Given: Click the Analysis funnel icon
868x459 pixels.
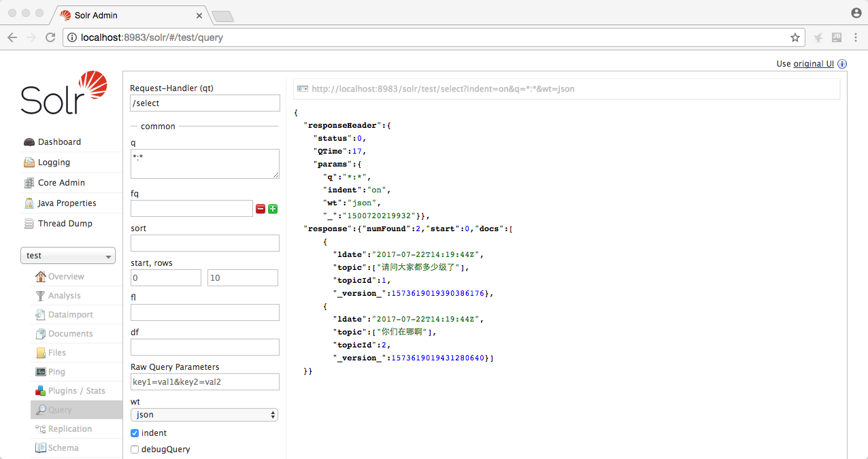Looking at the screenshot, I should [x=41, y=296].
